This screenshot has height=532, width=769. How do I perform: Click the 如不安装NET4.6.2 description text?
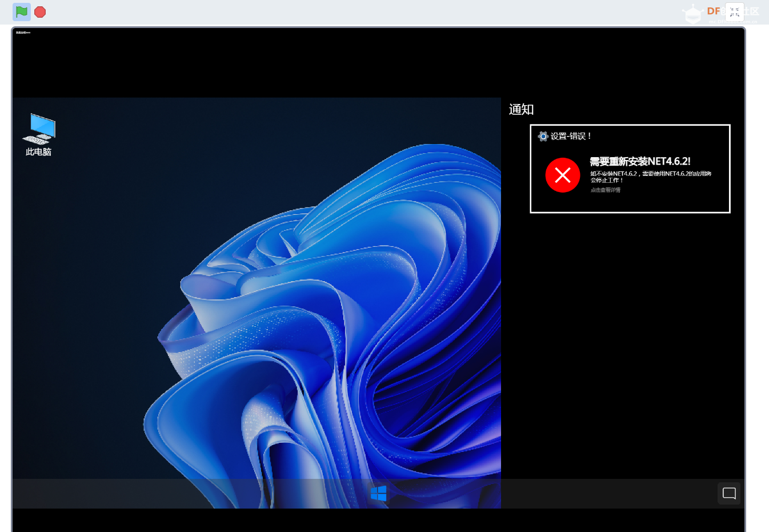(x=651, y=177)
